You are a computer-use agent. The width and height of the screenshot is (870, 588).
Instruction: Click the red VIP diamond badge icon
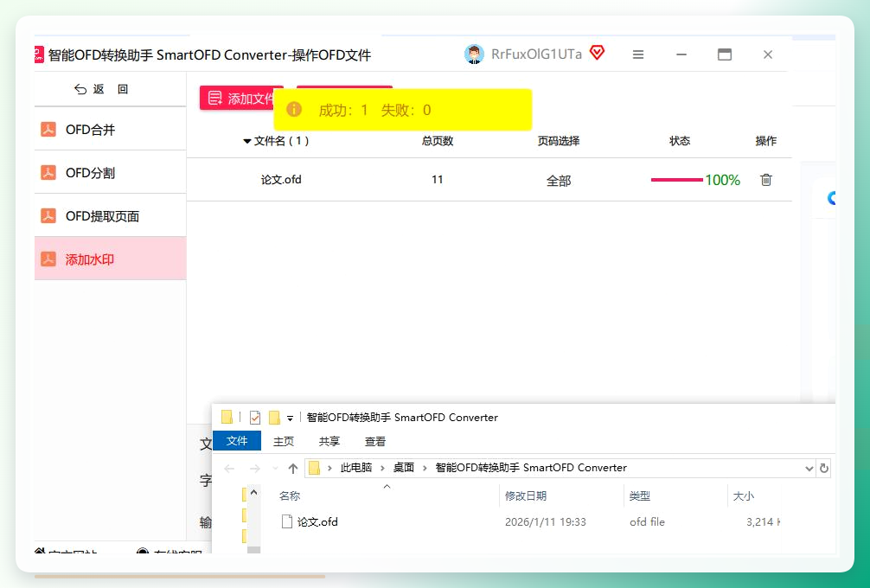(x=597, y=53)
